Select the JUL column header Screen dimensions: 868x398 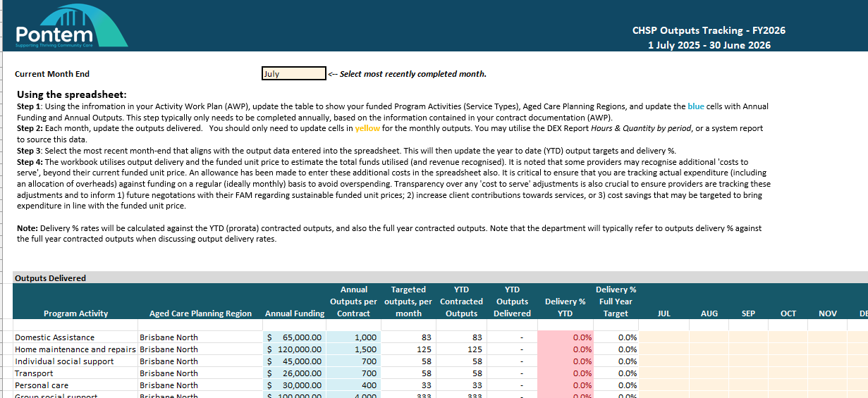(664, 313)
